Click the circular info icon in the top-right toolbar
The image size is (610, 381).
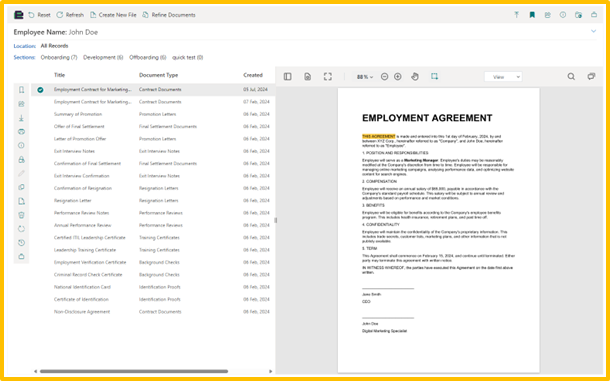[563, 15]
